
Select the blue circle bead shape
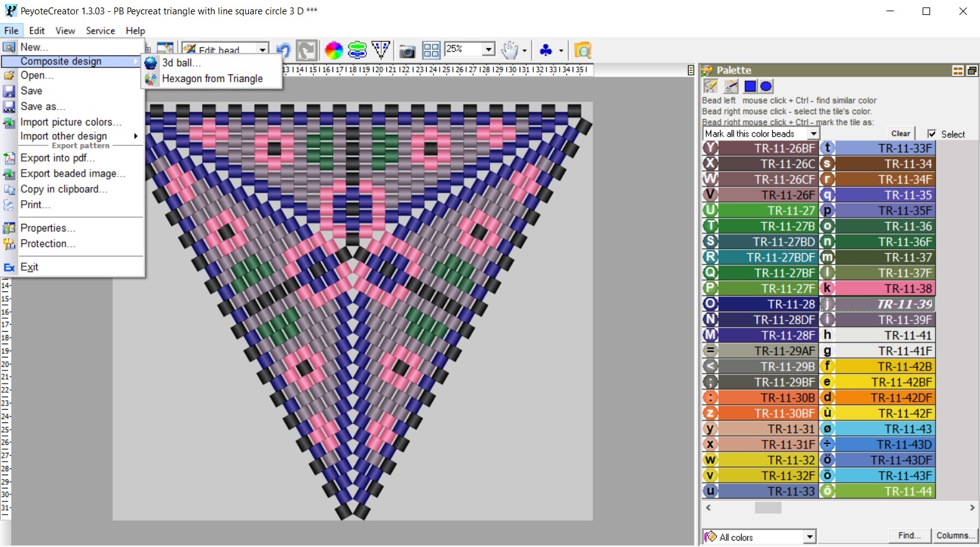(766, 86)
